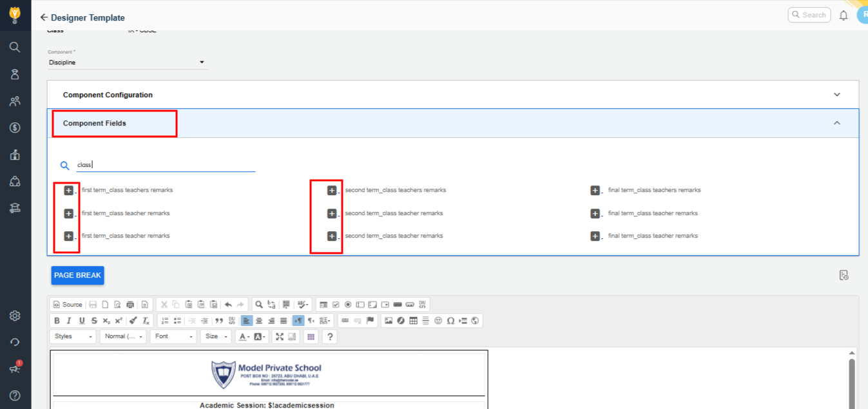The image size is (868, 409).
Task: Open the Component dropdown showing Discipline
Action: [128, 62]
